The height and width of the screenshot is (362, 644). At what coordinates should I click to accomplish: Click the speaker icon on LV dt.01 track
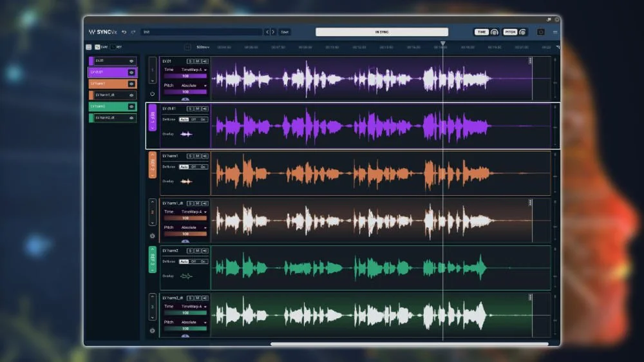point(205,109)
